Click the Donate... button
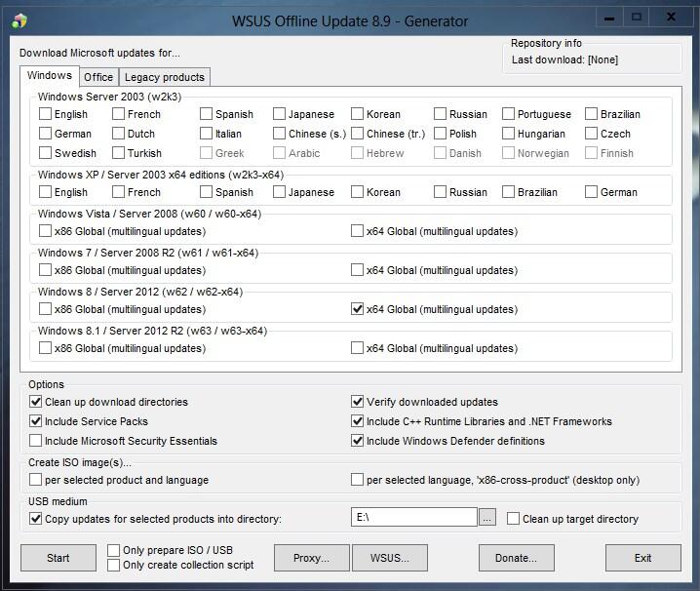The height and width of the screenshot is (591, 700). coord(517,558)
